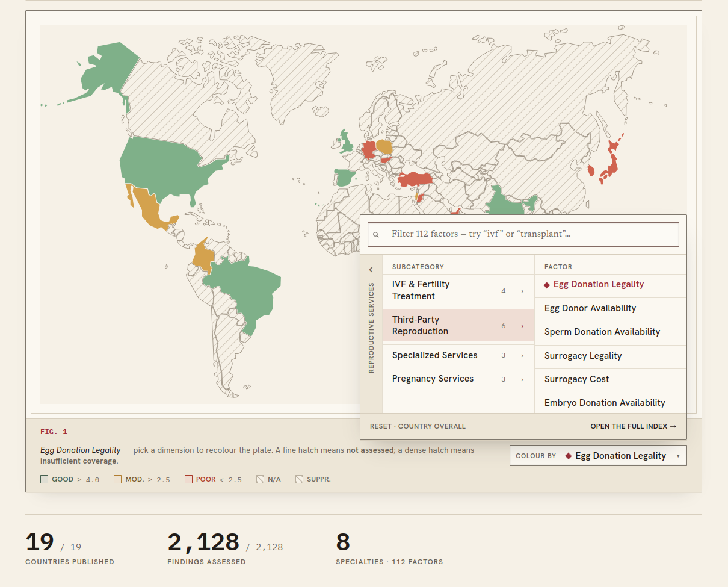Click Colombia on the world map

point(203,257)
